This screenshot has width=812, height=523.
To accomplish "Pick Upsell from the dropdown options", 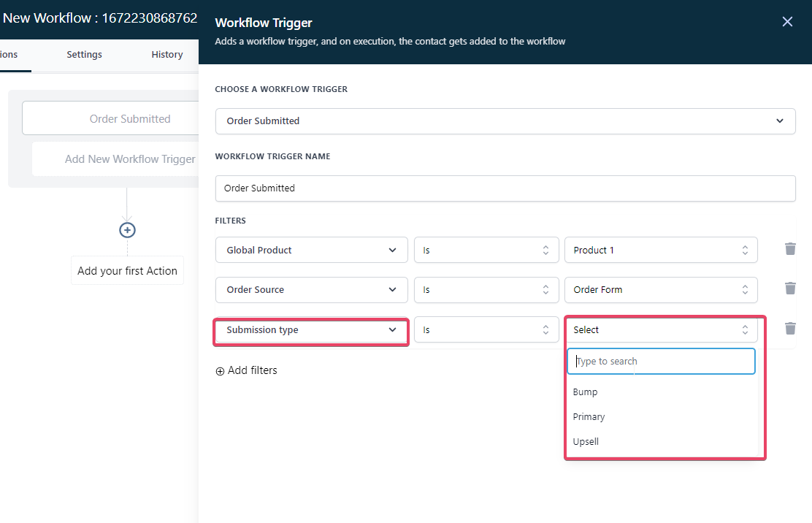I will pos(586,442).
